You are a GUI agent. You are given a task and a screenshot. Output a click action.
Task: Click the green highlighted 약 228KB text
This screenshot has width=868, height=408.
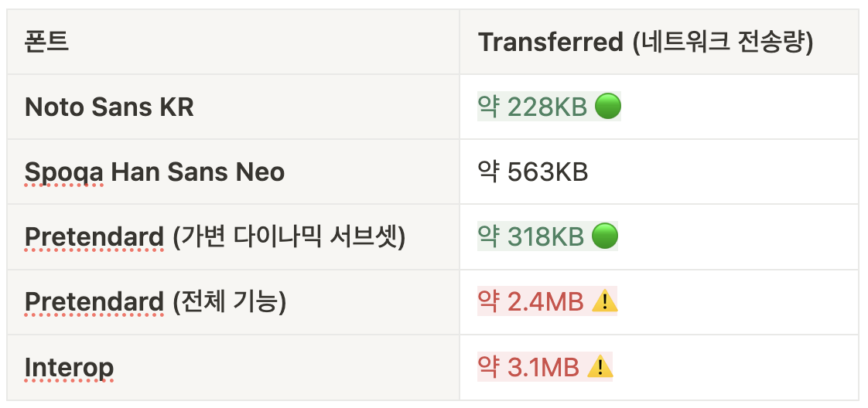(x=533, y=107)
